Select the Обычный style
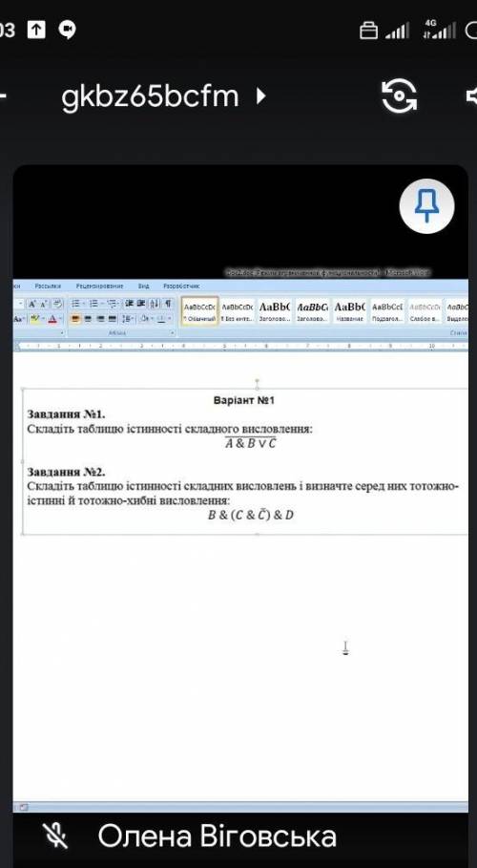Image resolution: width=477 pixels, height=868 pixels. pyautogui.click(x=199, y=312)
